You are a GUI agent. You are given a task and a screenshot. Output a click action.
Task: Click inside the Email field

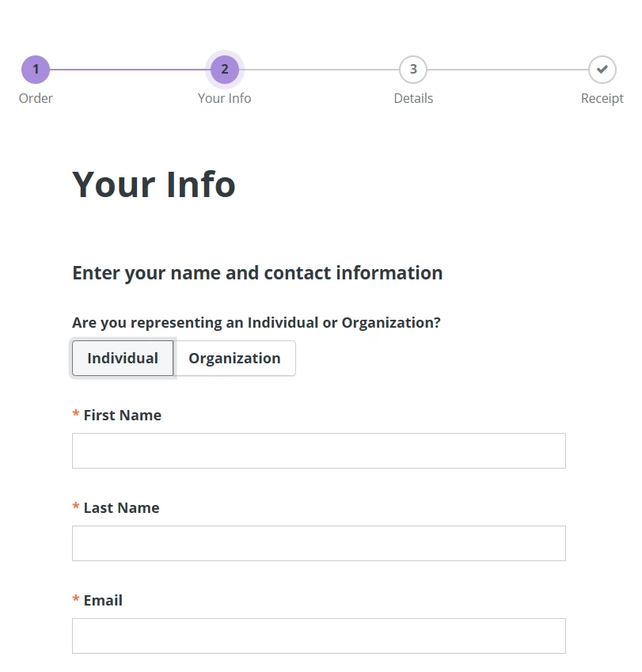318,635
